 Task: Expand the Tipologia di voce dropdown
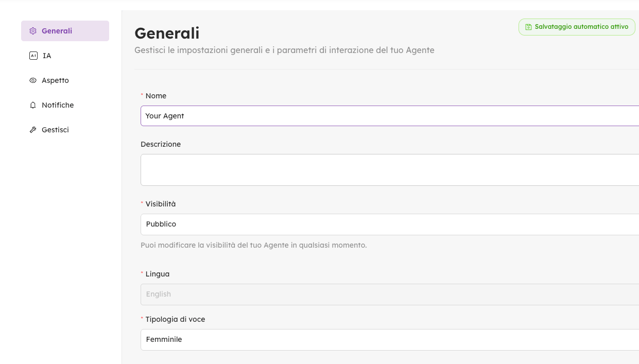tap(389, 340)
